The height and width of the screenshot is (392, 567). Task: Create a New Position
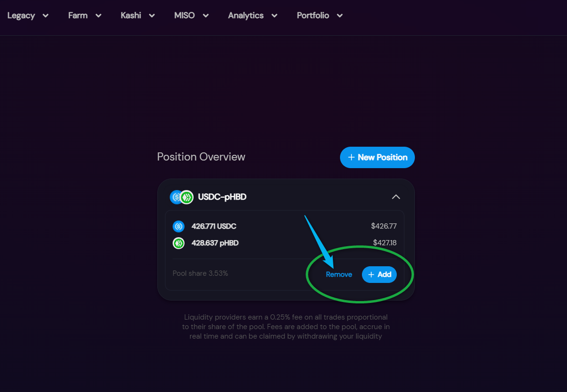[x=377, y=157]
